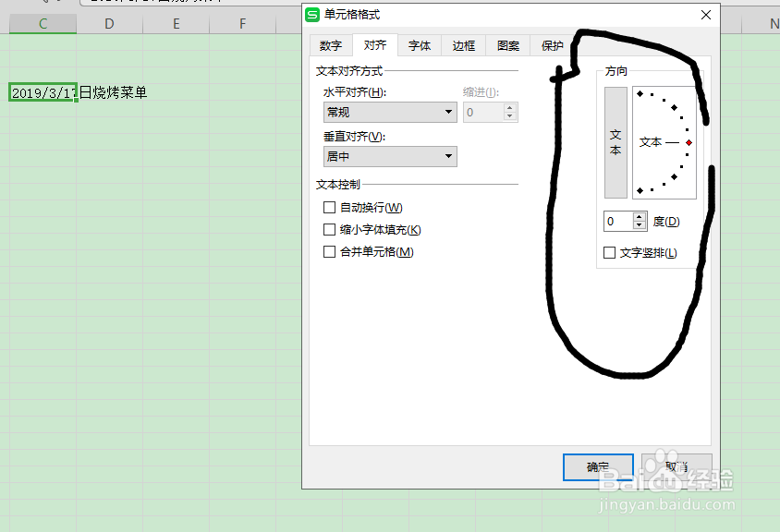The image size is (780, 532).
Task: Decrease the degree value with down arrow
Action: [x=640, y=225]
